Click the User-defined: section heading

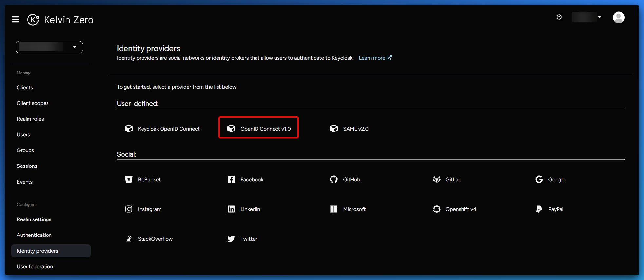click(x=138, y=104)
